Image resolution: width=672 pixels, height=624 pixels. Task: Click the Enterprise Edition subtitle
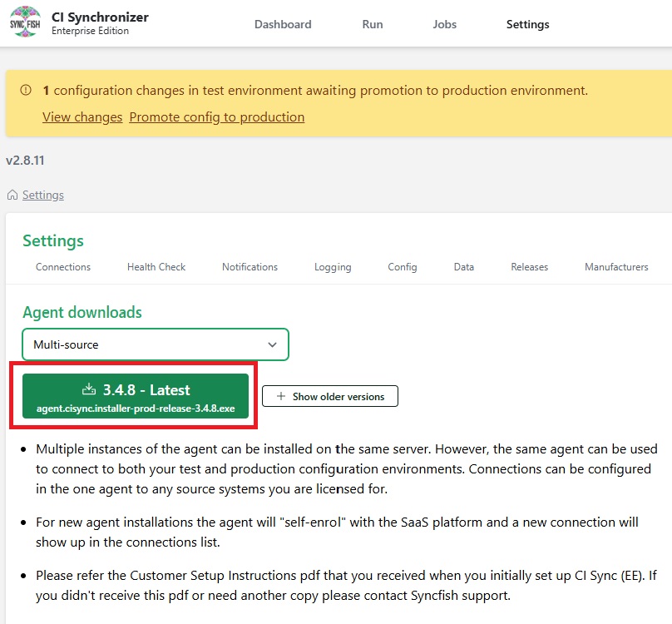[x=90, y=31]
